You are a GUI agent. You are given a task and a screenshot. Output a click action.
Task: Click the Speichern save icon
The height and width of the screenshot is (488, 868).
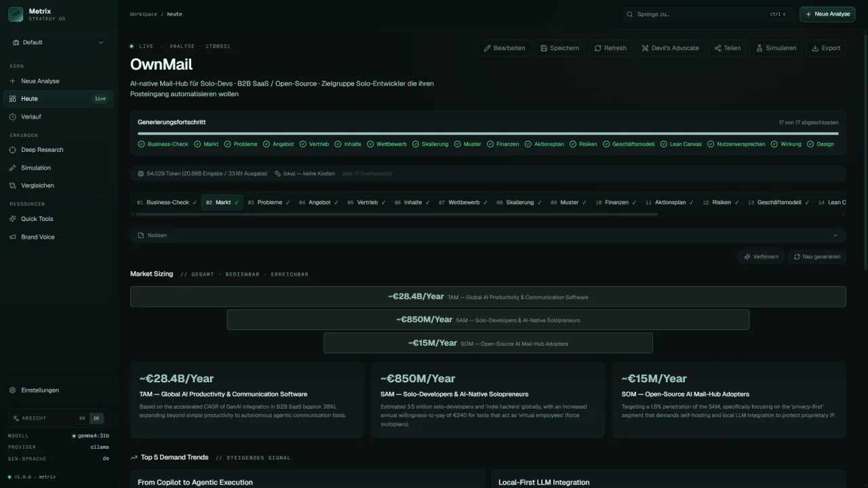pyautogui.click(x=544, y=48)
